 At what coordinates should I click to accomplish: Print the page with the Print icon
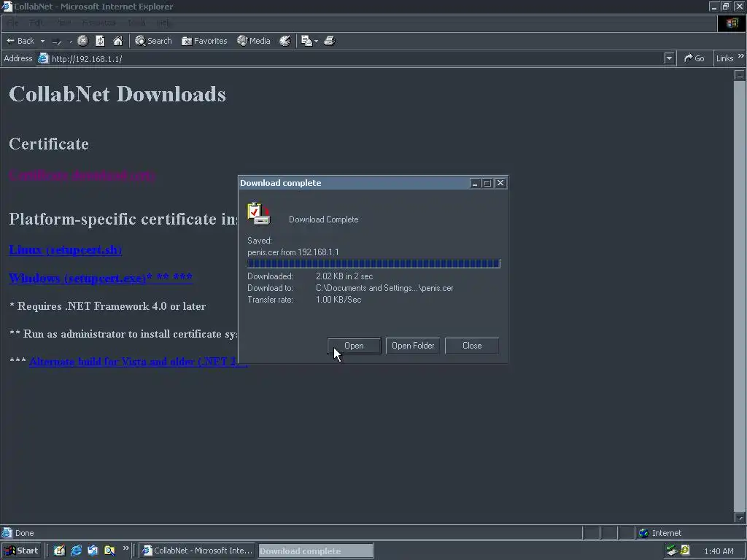[330, 41]
